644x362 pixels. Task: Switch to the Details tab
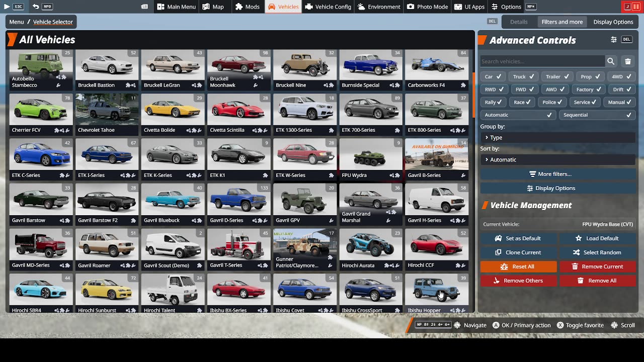click(519, 22)
